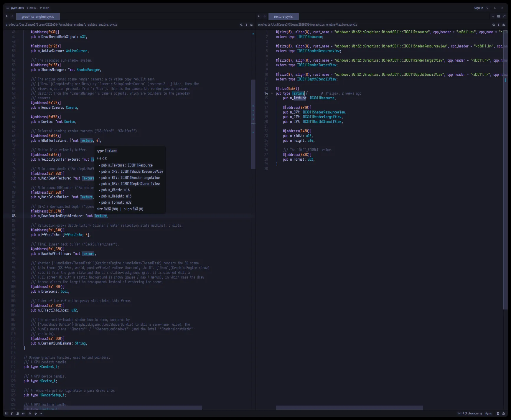Add new item in right pane

pos(493,16)
